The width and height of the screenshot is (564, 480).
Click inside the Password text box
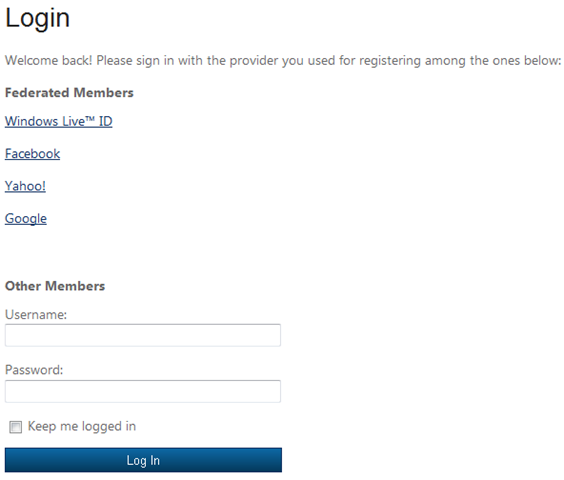tap(143, 391)
